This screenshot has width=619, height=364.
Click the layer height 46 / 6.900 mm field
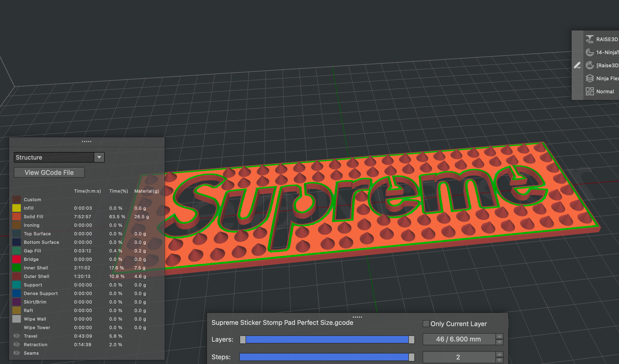click(459, 339)
